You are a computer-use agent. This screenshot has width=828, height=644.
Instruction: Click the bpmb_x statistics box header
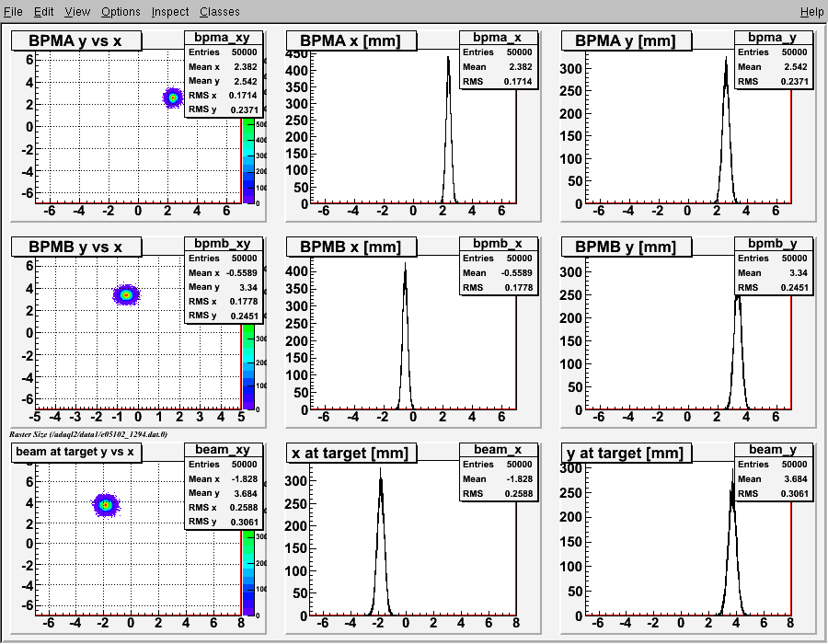498,244
